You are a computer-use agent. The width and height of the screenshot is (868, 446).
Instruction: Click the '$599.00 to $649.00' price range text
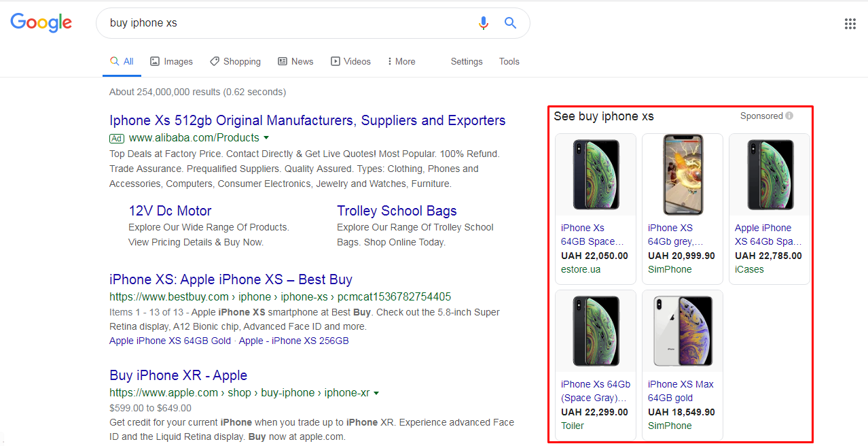(150, 408)
